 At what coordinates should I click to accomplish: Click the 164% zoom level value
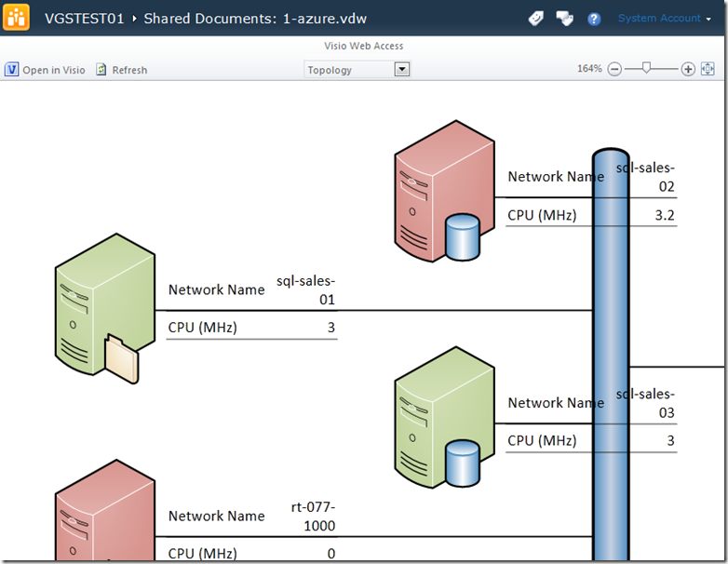589,69
